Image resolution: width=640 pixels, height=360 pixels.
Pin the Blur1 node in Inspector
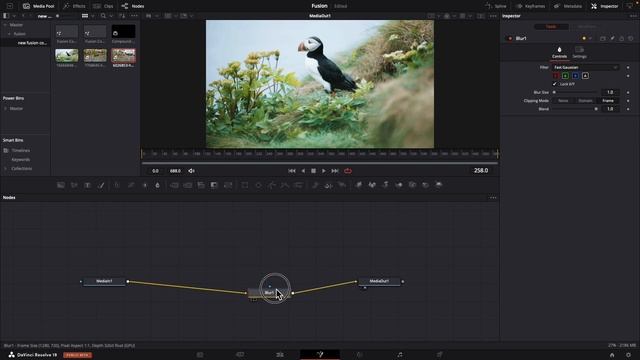[x=612, y=38]
